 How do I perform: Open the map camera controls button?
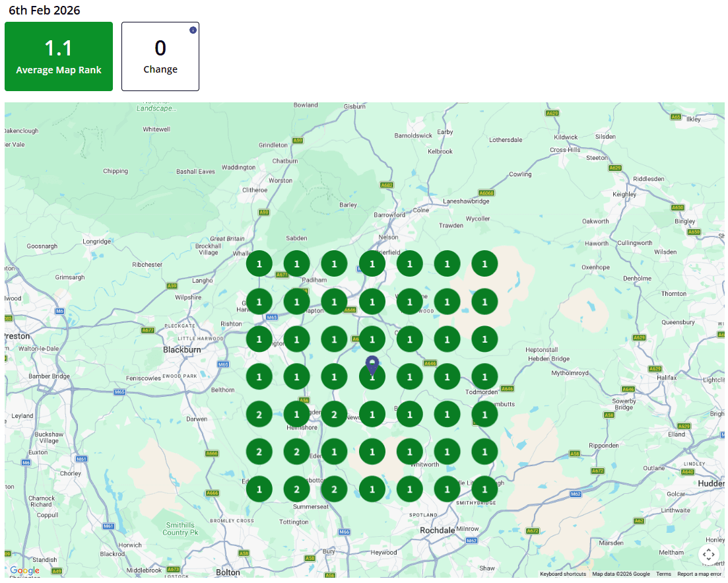click(x=708, y=555)
